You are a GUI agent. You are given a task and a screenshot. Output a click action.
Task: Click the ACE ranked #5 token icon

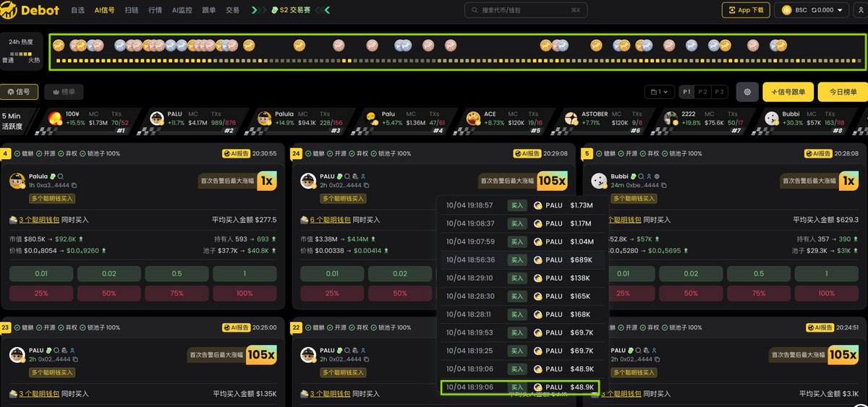(473, 118)
